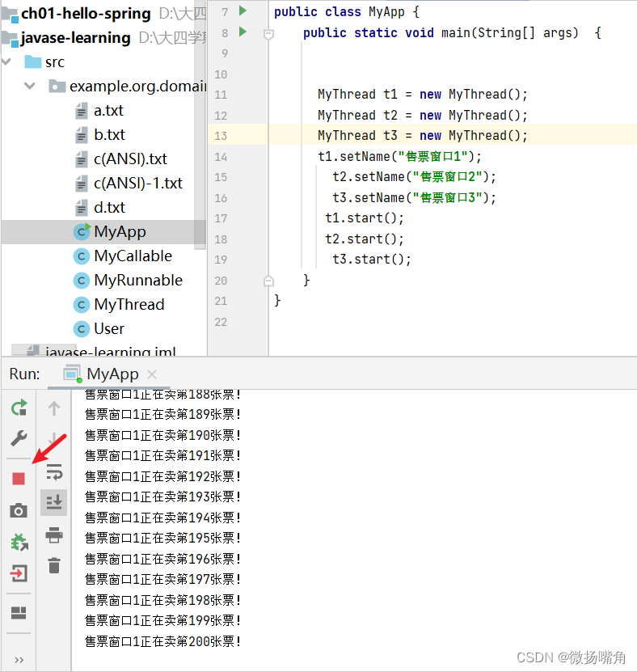
Task: Click t3.setName line in editor
Action: click(414, 197)
